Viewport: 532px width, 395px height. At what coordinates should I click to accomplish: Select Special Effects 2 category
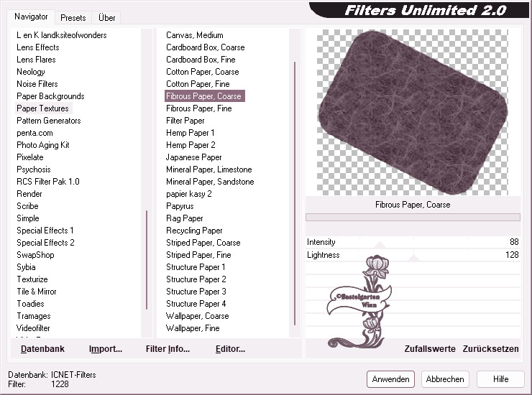pyautogui.click(x=45, y=243)
